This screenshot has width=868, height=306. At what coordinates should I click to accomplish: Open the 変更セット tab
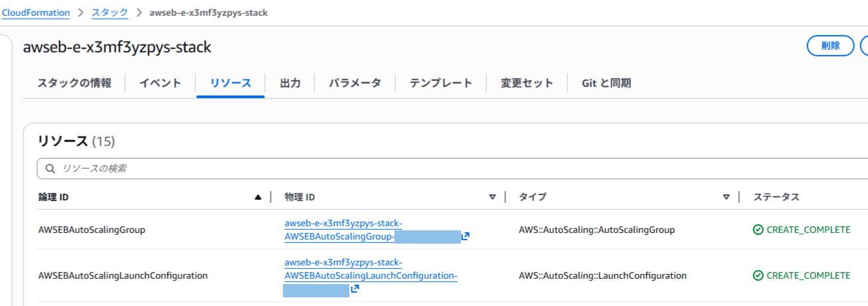click(527, 83)
